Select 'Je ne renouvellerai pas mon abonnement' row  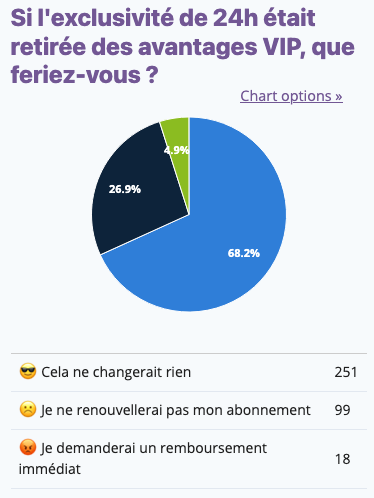(x=189, y=410)
